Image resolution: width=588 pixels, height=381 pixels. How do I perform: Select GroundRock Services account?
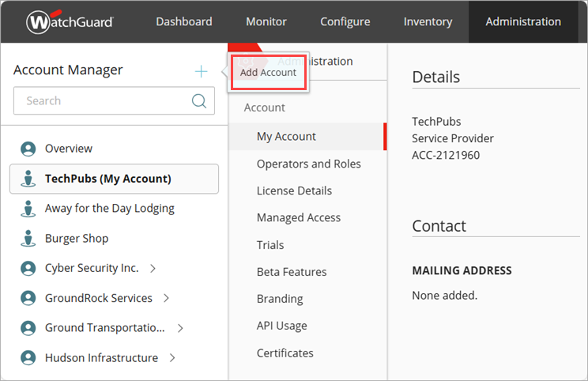pyautogui.click(x=99, y=298)
